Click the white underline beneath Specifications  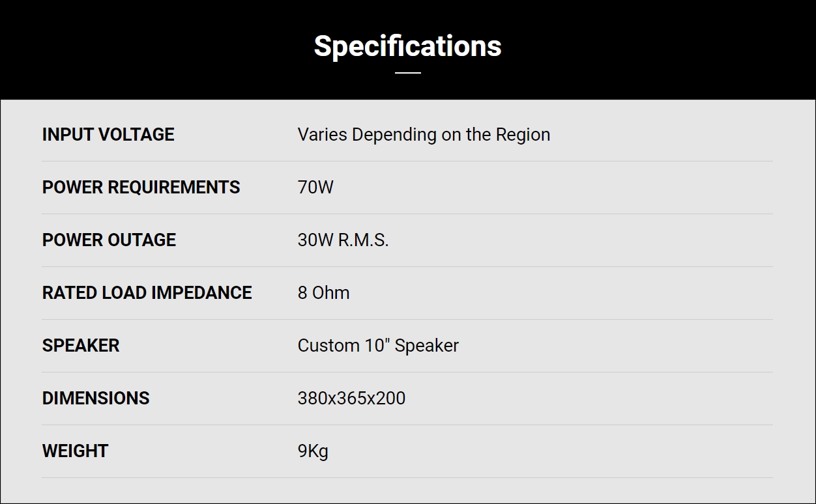pos(408,73)
